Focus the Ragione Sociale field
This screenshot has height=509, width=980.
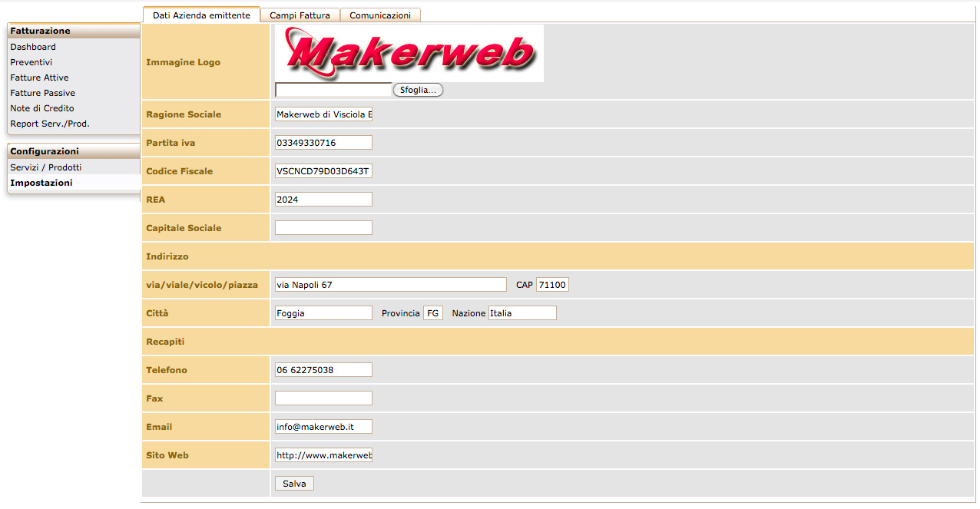click(x=323, y=114)
